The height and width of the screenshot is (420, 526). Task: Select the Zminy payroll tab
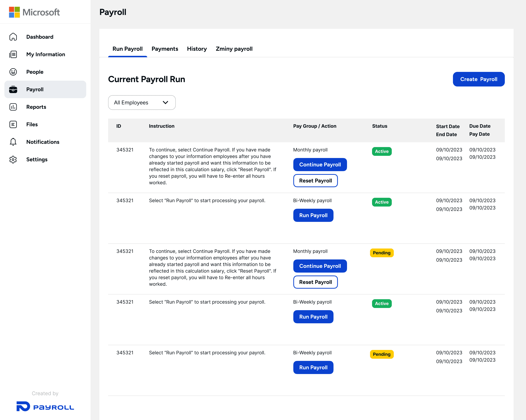click(x=234, y=49)
